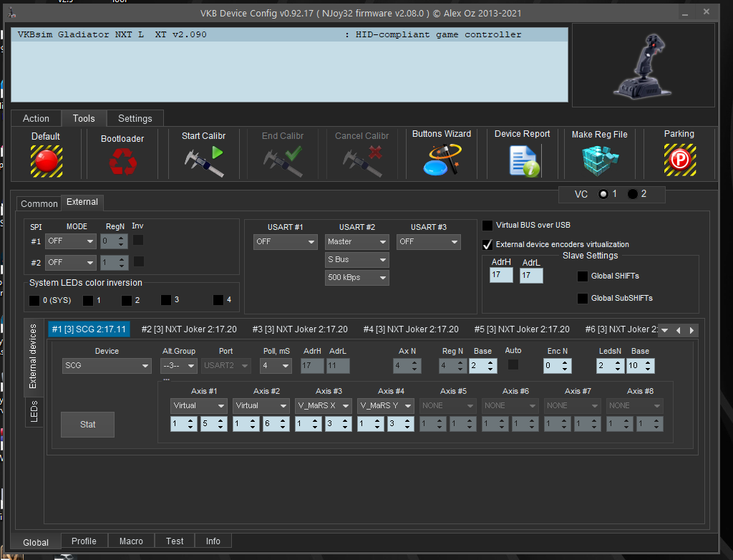Image resolution: width=733 pixels, height=560 pixels.
Task: Launch the Buttons Wizard tool
Action: click(x=441, y=160)
